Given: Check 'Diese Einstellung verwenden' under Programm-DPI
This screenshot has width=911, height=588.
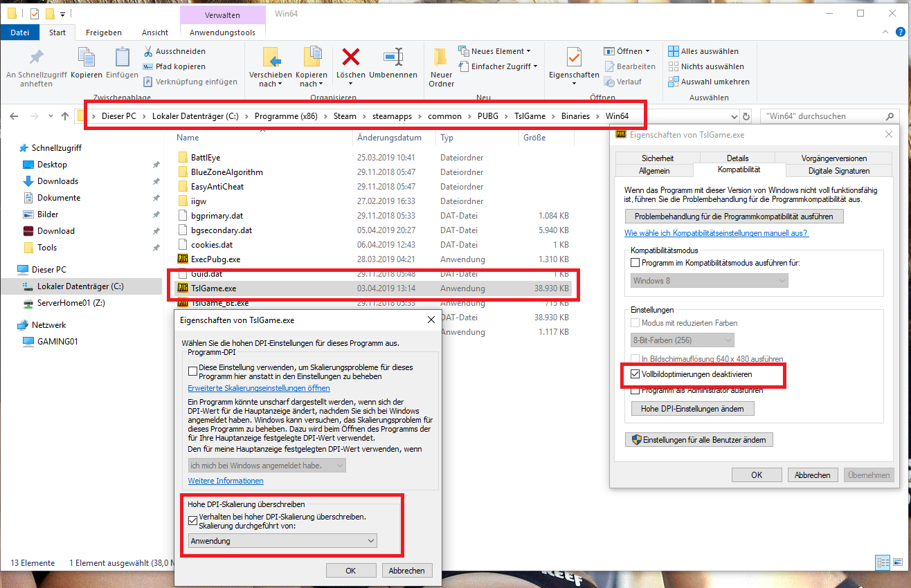Looking at the screenshot, I should pyautogui.click(x=192, y=372).
